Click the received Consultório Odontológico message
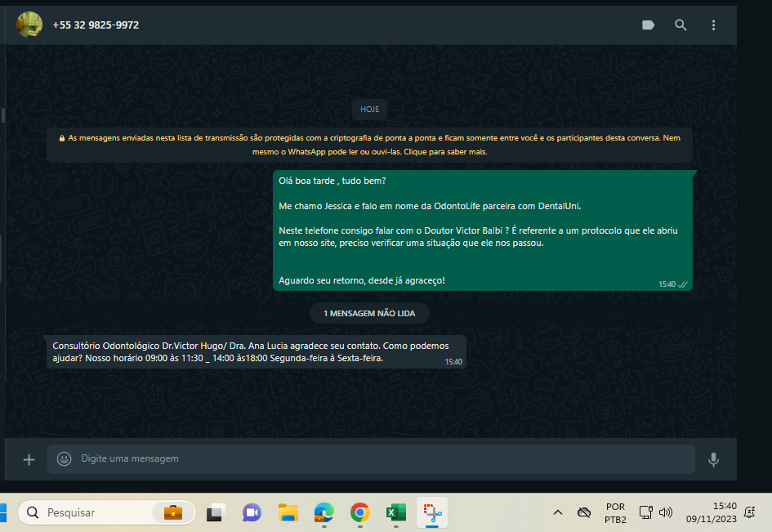Screen dimensions: 772x532 (x=257, y=351)
